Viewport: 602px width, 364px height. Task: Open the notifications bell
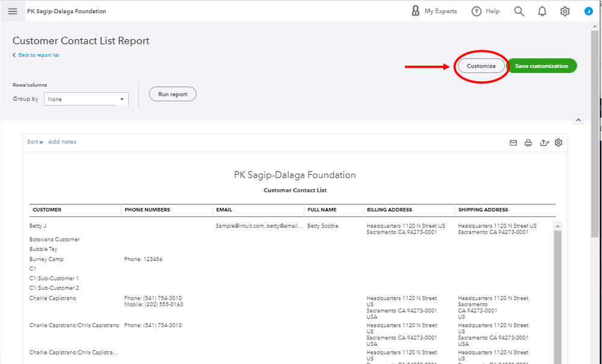542,11
